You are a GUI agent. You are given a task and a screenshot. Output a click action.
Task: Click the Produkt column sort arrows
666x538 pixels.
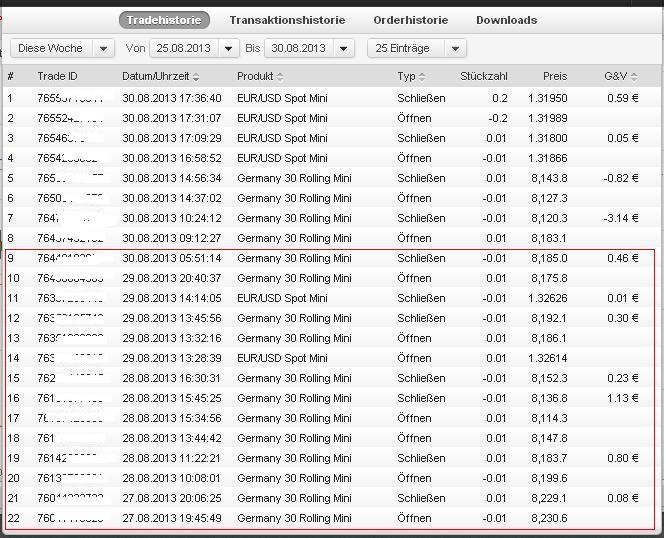[x=280, y=77]
